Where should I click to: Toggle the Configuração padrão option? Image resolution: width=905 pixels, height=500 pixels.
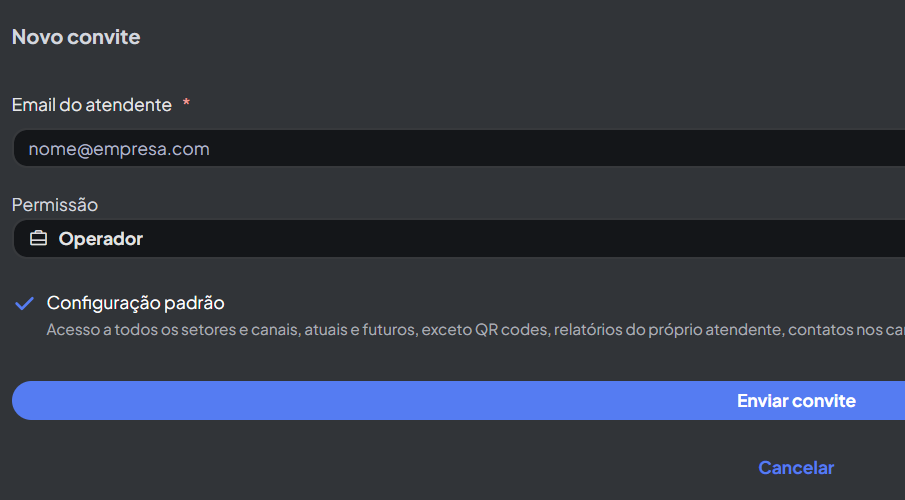point(135,303)
